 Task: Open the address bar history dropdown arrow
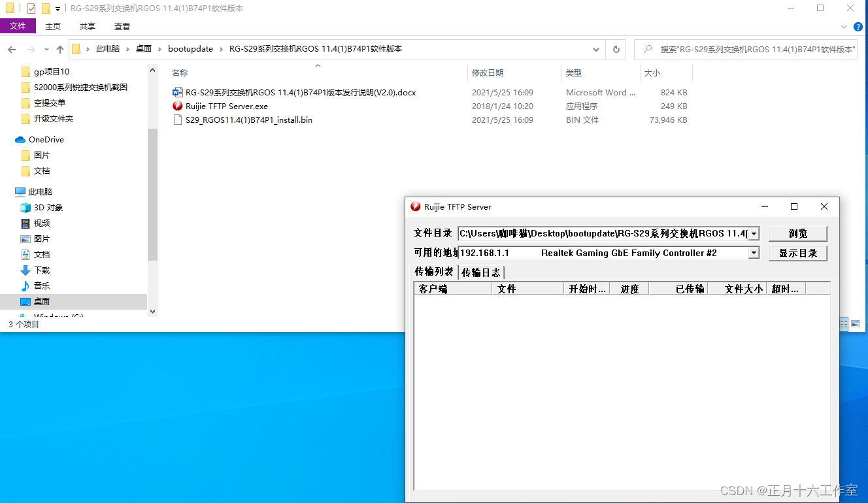[596, 49]
